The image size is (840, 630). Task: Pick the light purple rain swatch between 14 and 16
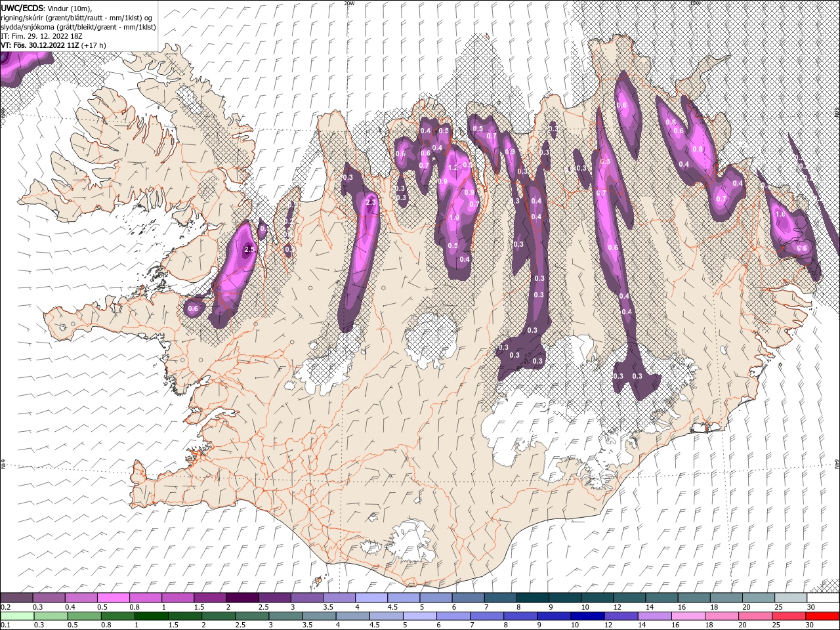pos(655,616)
